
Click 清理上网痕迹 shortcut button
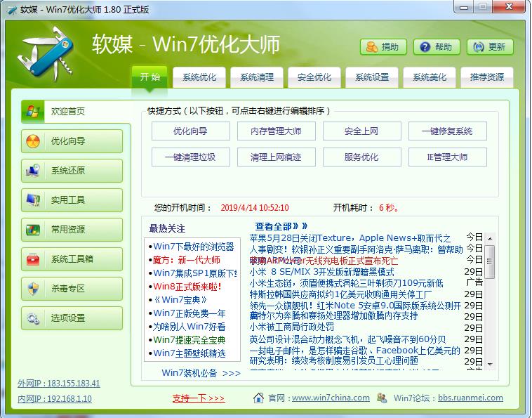pyautogui.click(x=277, y=157)
